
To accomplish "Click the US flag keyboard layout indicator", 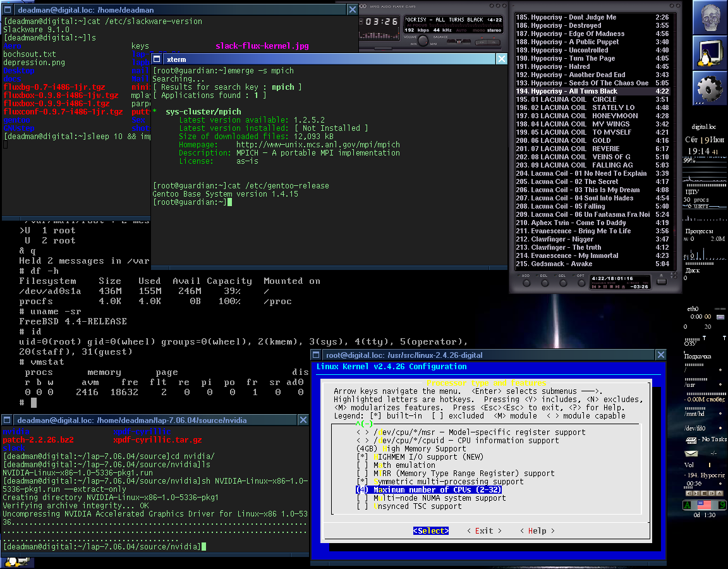I will tap(705, 505).
